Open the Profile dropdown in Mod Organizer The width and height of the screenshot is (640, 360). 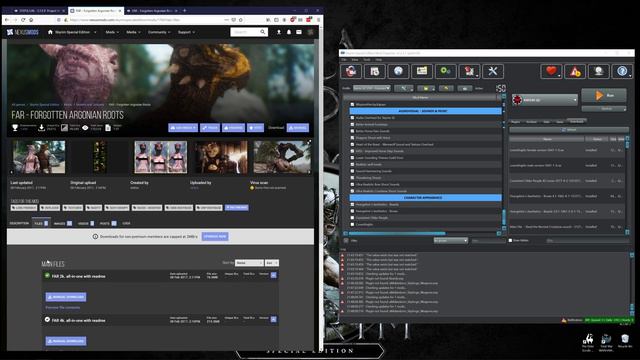pyautogui.click(x=371, y=88)
